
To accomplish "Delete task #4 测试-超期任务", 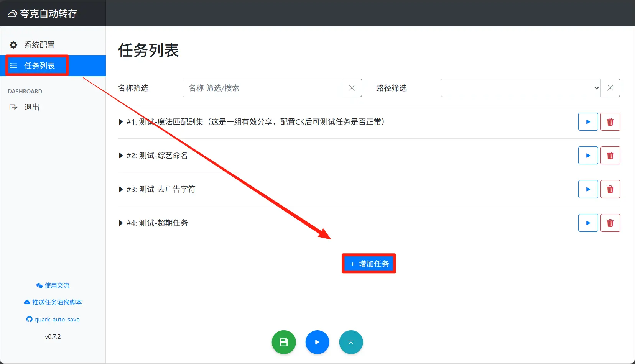I will click(610, 223).
